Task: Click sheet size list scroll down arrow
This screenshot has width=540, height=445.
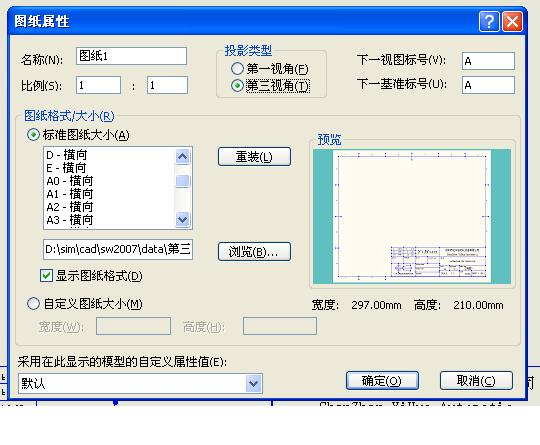Action: point(182,219)
